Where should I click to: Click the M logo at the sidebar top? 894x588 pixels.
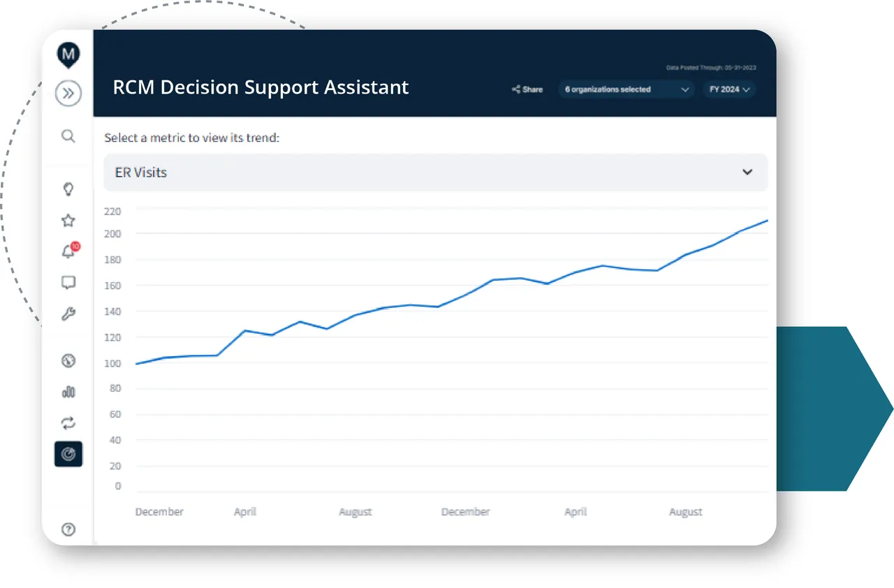click(x=68, y=55)
